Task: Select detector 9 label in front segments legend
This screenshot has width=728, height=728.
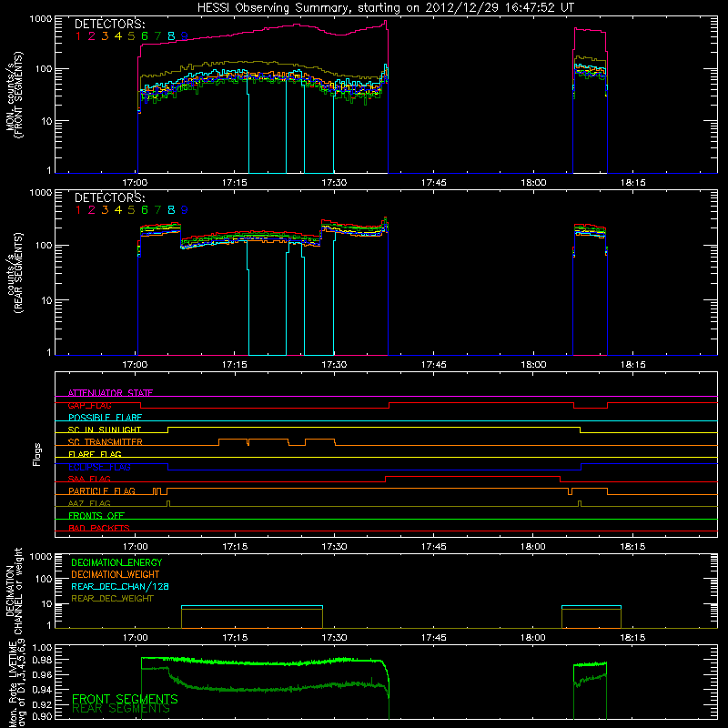Action: pos(185,36)
